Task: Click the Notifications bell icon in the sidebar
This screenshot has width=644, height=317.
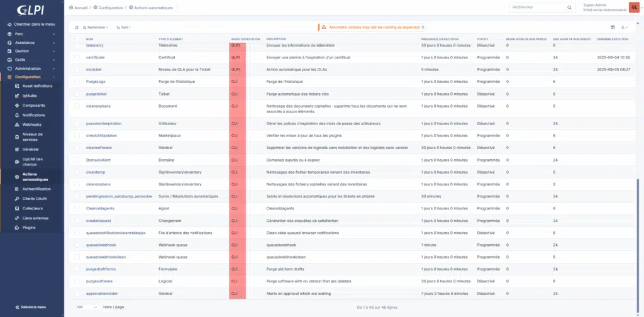Action: point(17,115)
